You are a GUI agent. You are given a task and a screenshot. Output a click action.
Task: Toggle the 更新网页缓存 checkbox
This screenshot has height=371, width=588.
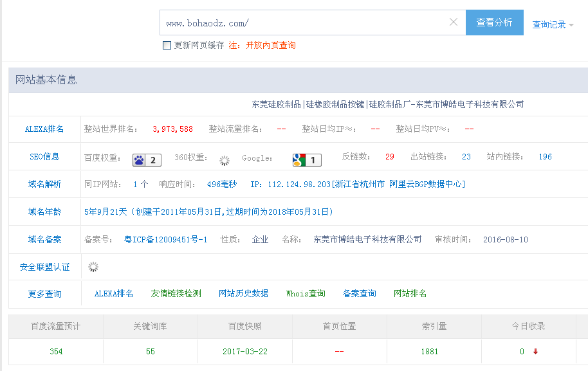pos(167,46)
